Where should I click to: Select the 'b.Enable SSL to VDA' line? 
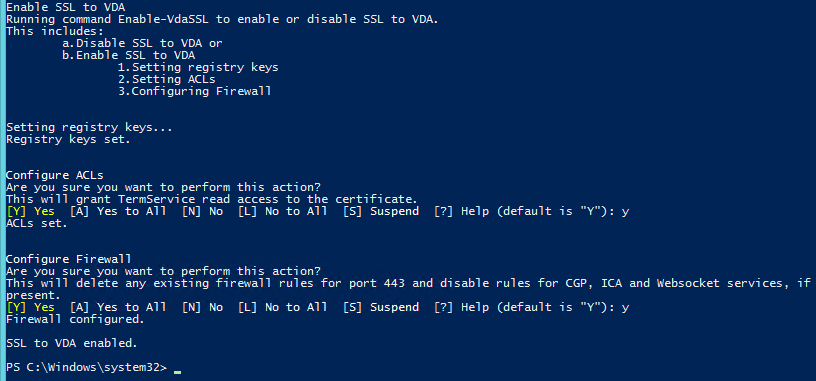pos(129,55)
